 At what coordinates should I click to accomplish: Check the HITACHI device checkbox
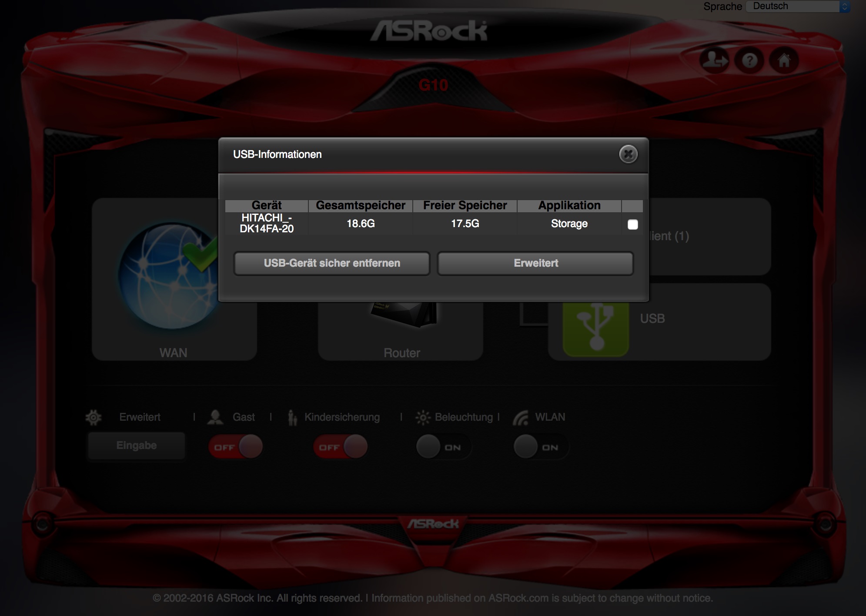pos(633,224)
